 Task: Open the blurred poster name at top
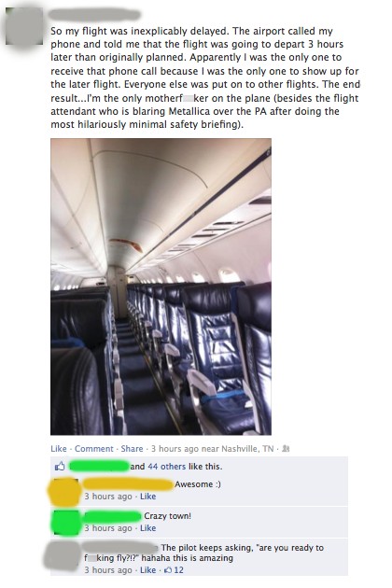click(x=94, y=15)
